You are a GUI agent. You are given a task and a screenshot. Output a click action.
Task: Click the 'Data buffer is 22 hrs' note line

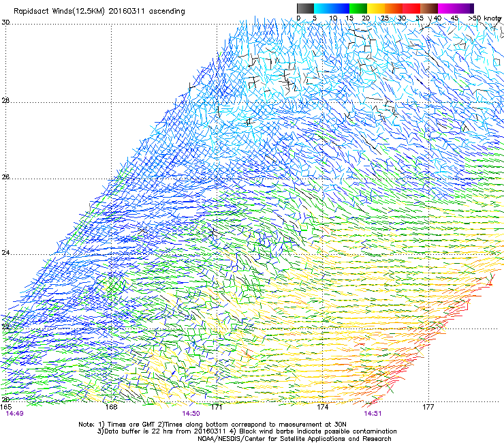click(x=247, y=431)
